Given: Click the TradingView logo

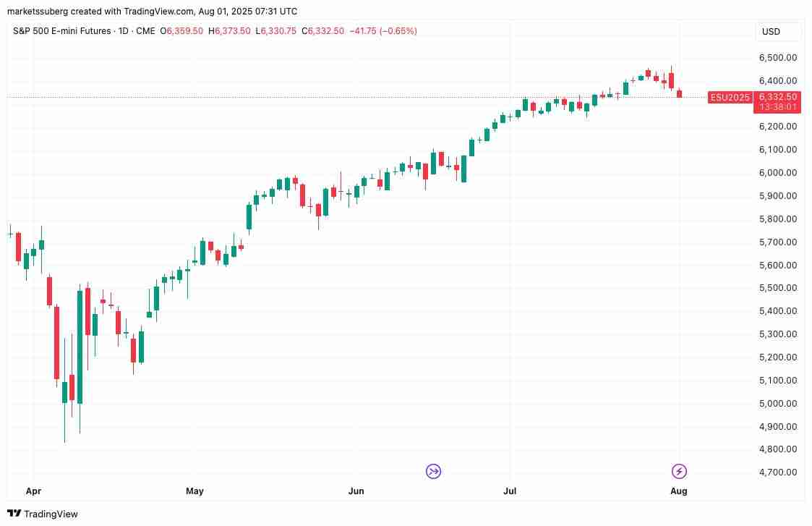Looking at the screenshot, I should click(42, 514).
